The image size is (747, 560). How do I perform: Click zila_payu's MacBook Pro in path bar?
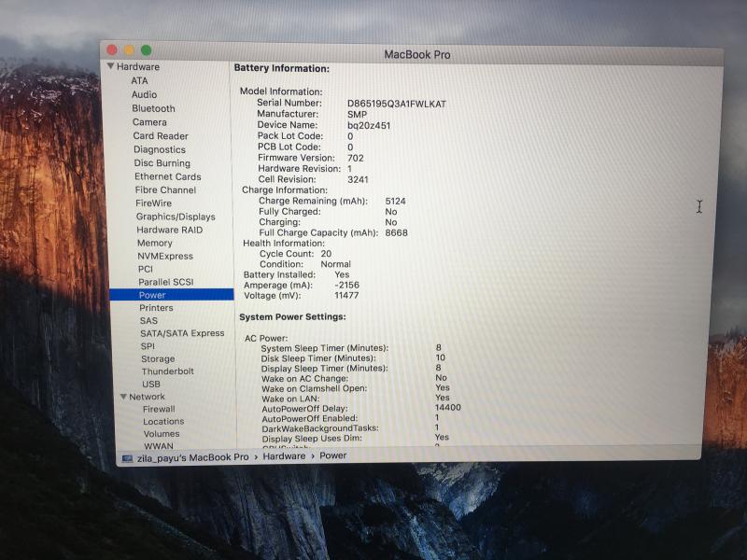point(193,457)
